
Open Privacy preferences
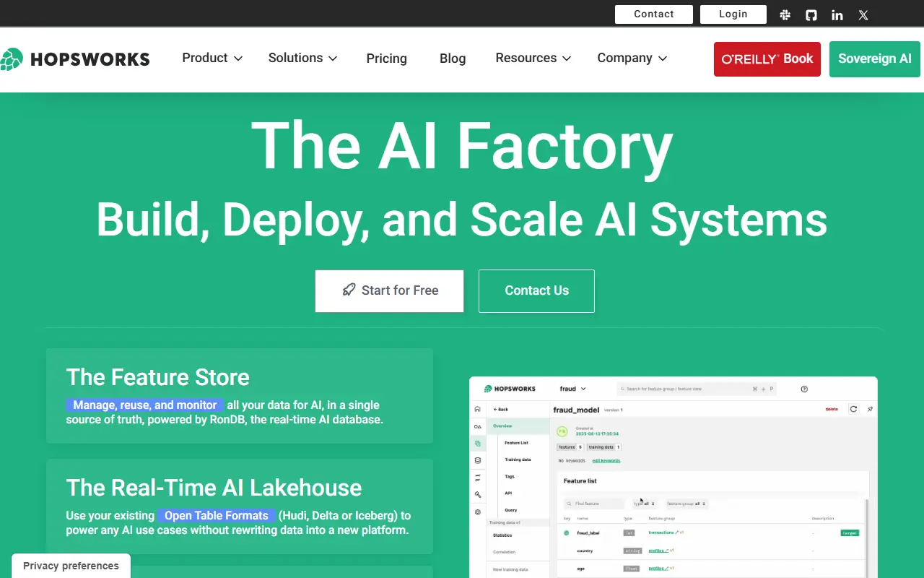[x=71, y=566]
